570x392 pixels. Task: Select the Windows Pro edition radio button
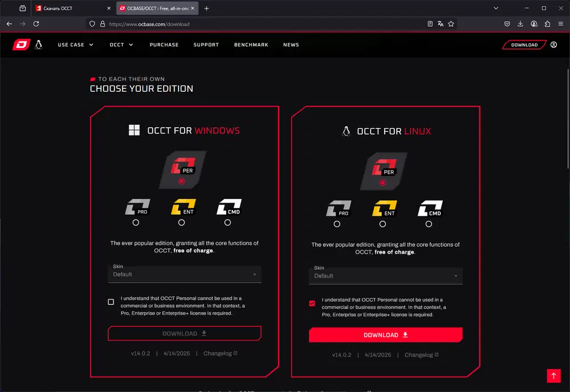click(136, 222)
